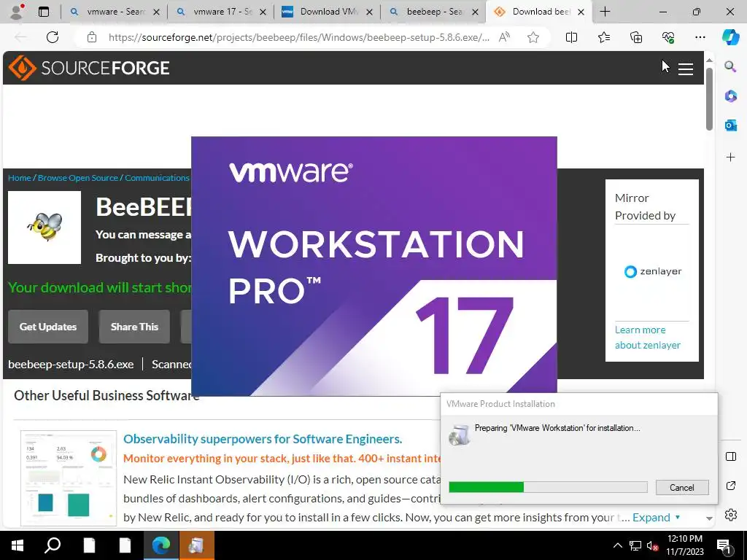The height and width of the screenshot is (560, 747).
Task: Switch to the 'vmware 17' search tab
Action: tap(221, 12)
